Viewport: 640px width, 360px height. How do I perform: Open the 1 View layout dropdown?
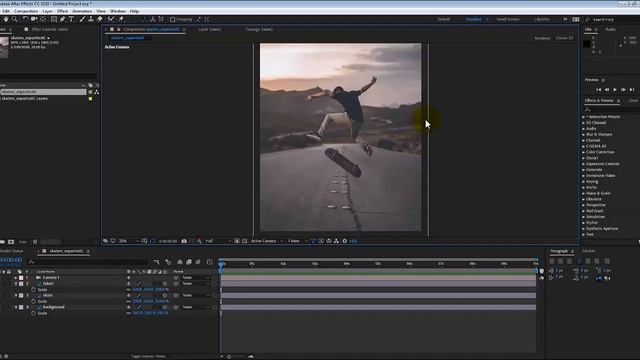pyautogui.click(x=297, y=241)
